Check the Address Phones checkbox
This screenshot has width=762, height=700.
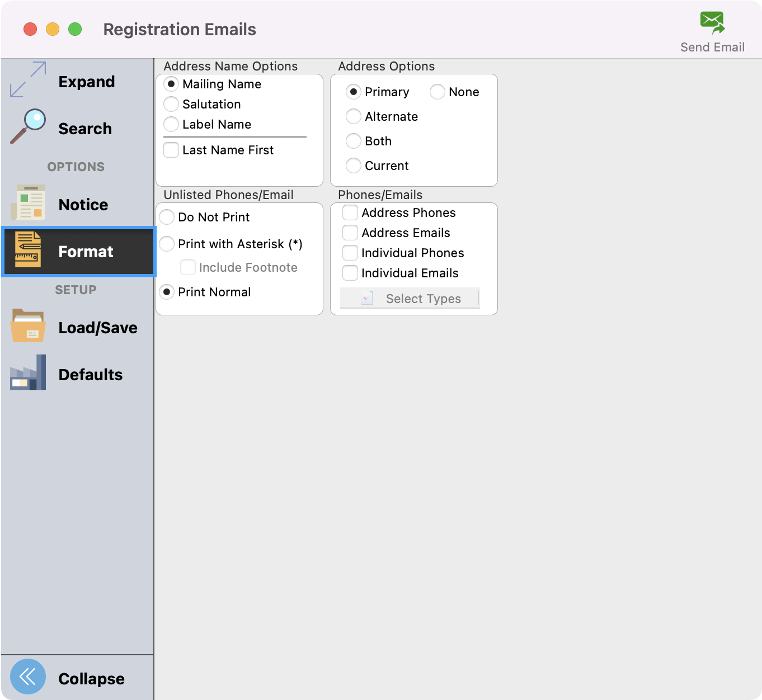pos(350,212)
